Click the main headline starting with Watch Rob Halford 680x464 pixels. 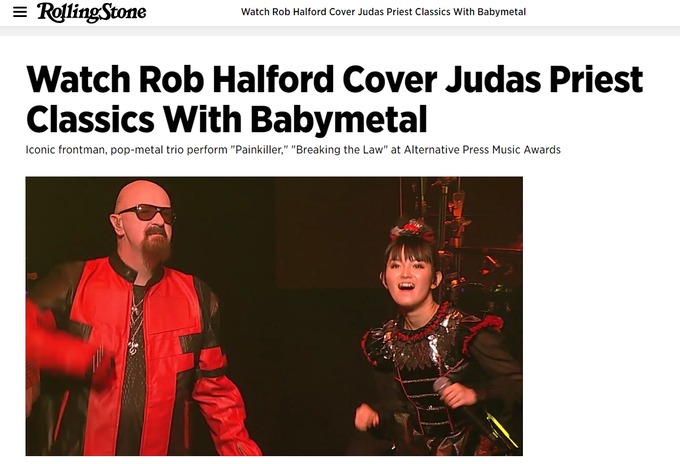pyautogui.click(x=334, y=99)
